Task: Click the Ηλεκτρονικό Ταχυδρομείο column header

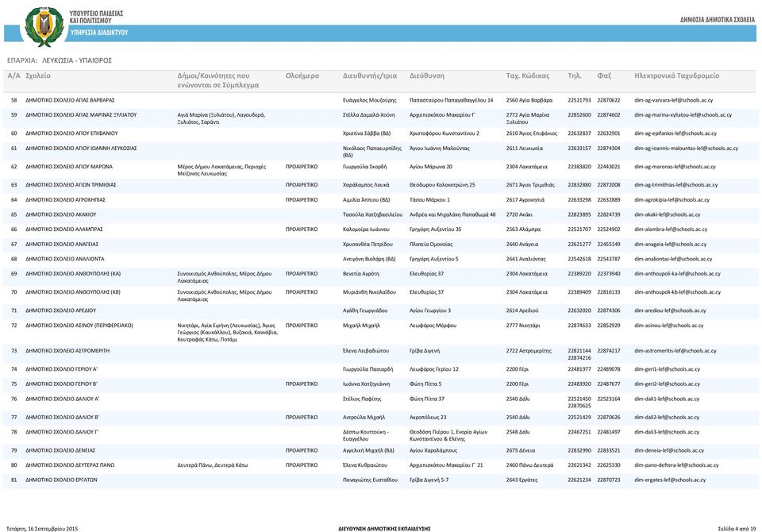Action: click(676, 75)
